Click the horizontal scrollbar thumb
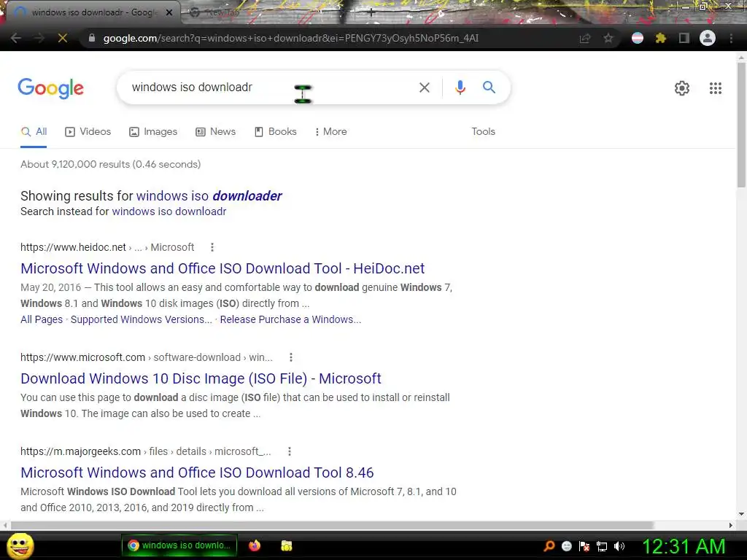Image resolution: width=747 pixels, height=560 pixels. click(x=332, y=525)
